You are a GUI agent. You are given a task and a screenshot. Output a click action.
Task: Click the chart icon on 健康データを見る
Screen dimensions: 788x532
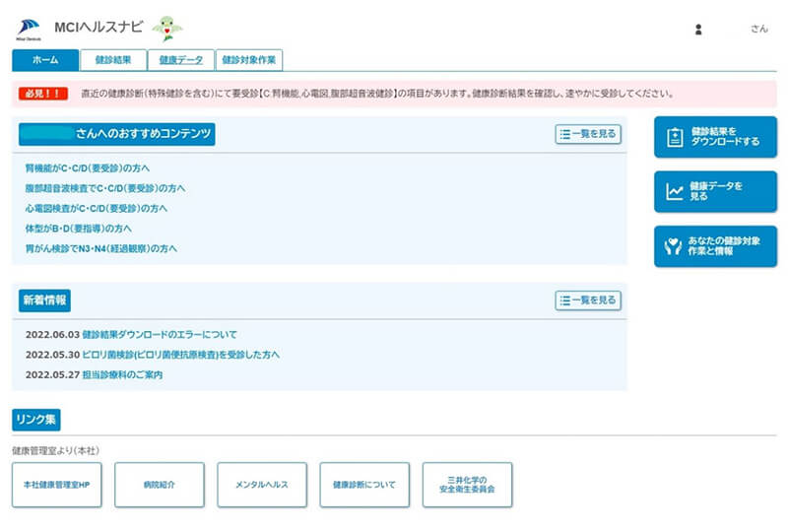pyautogui.click(x=675, y=192)
